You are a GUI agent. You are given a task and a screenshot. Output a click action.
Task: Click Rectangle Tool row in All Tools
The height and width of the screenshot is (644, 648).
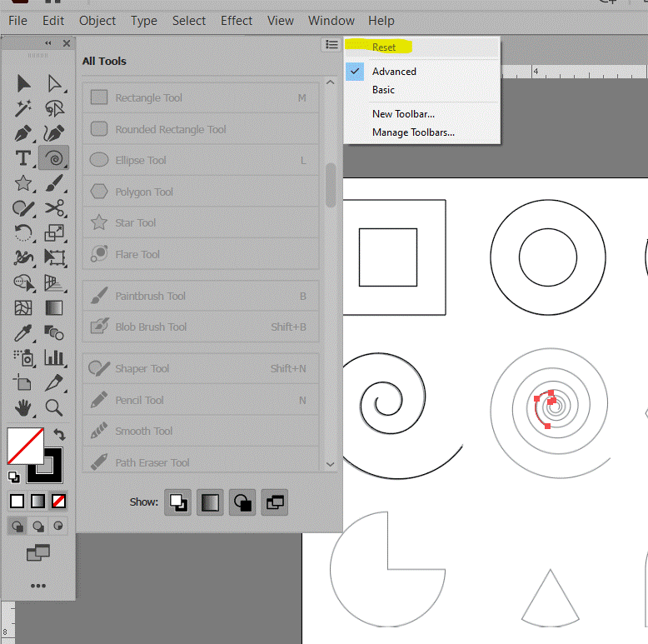[201, 98]
